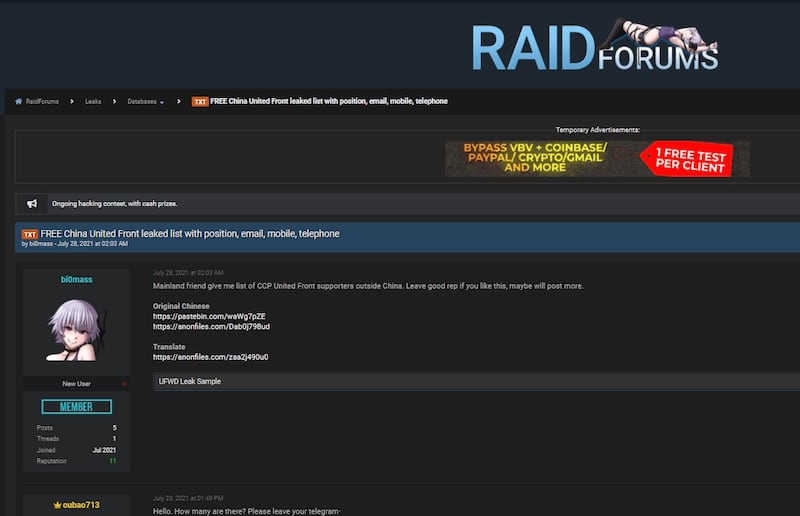Click the megaphone announcement icon
The width and height of the screenshot is (800, 516).
pyautogui.click(x=32, y=203)
